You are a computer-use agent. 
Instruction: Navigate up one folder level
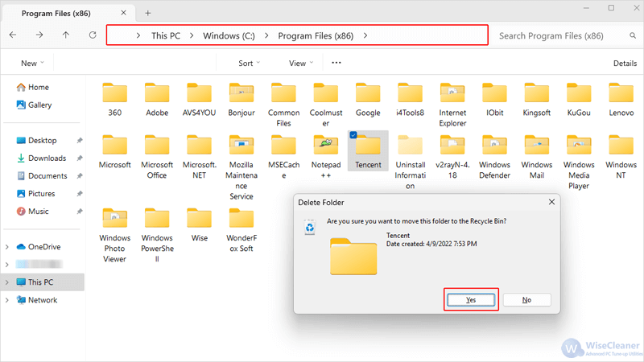[x=66, y=35]
